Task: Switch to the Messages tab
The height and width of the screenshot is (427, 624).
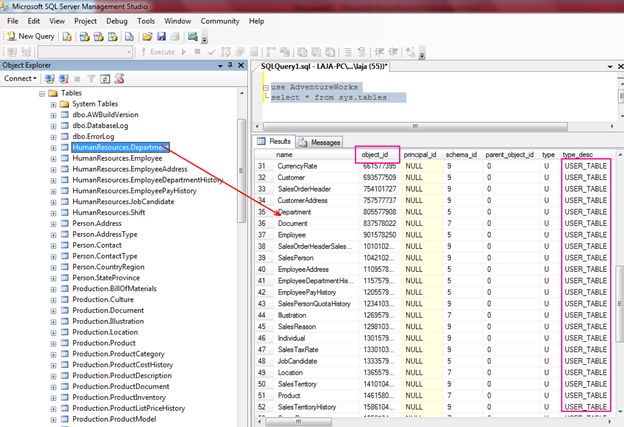Action: [x=320, y=142]
